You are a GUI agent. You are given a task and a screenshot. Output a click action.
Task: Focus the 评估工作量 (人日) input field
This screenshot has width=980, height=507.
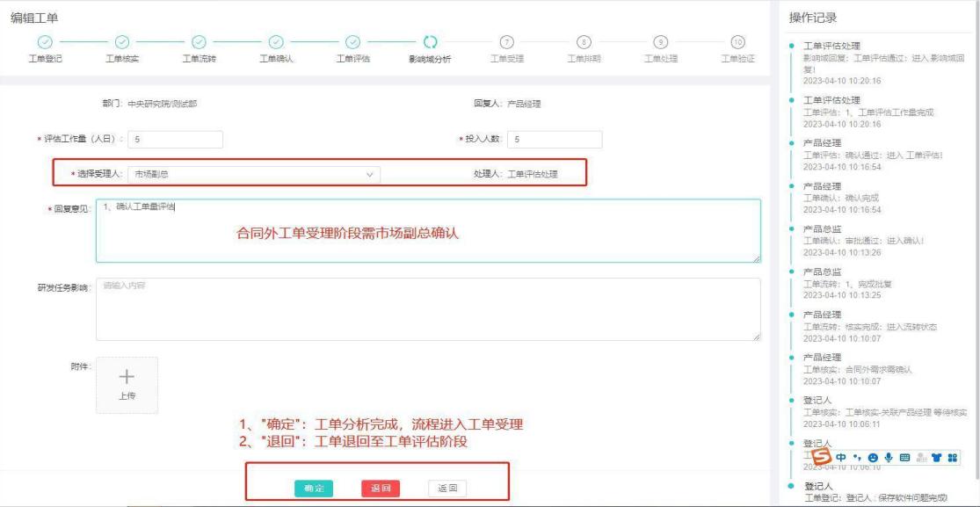pyautogui.click(x=175, y=139)
